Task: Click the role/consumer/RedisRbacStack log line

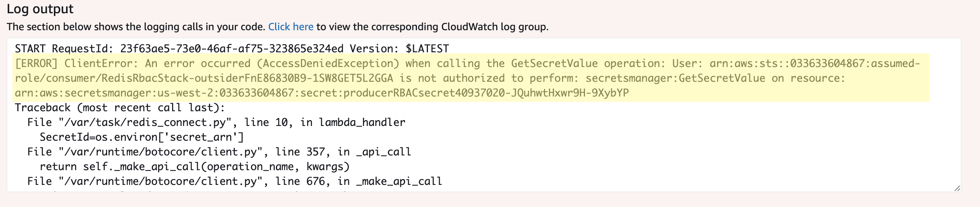Action: 429,78
